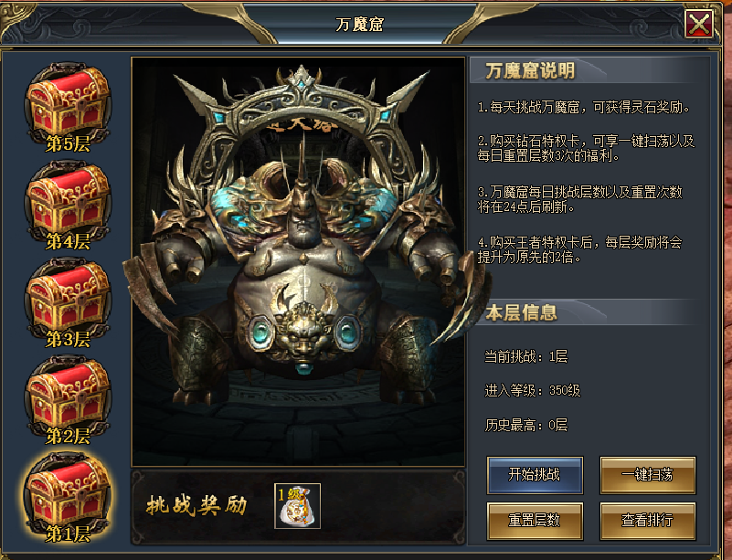
Task: Click the 开始挑战 button
Action: tap(535, 475)
